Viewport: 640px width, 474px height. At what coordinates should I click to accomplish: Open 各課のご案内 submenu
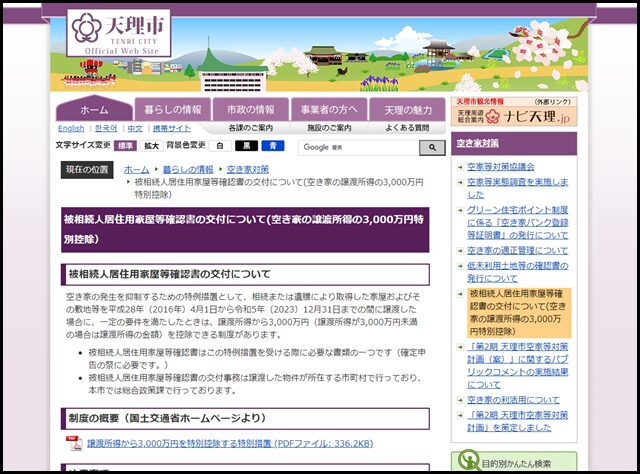pos(251,128)
